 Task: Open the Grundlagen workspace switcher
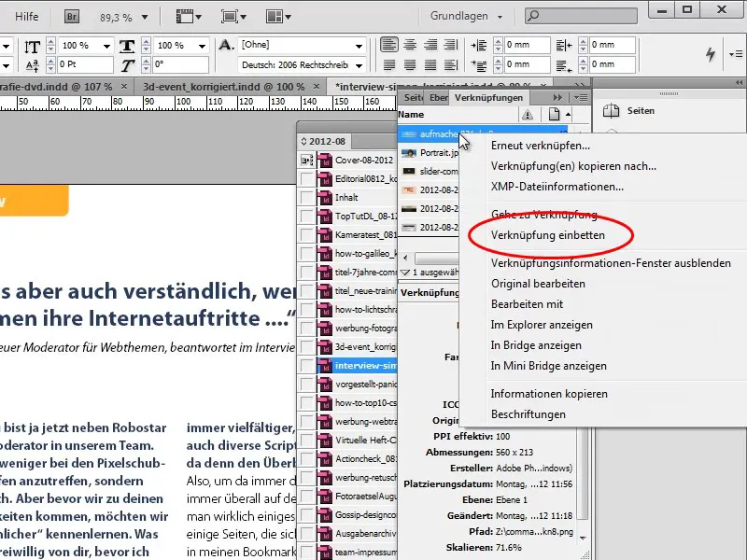click(466, 16)
